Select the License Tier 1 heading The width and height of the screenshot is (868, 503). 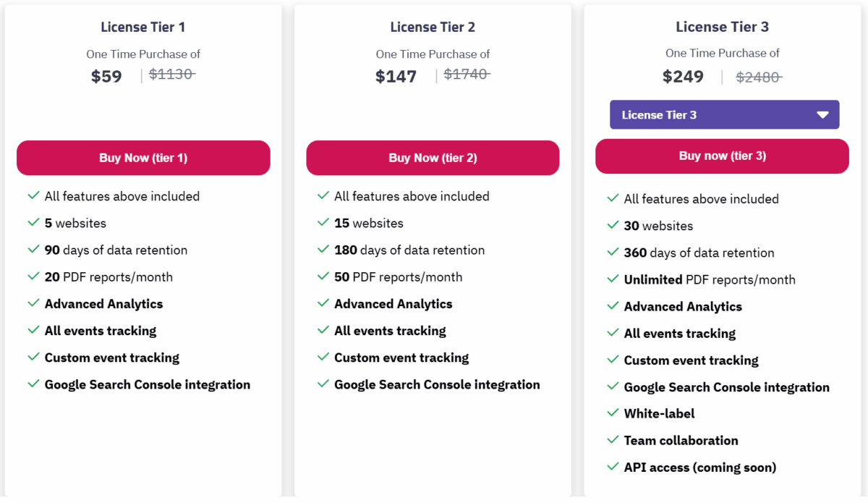143,28
